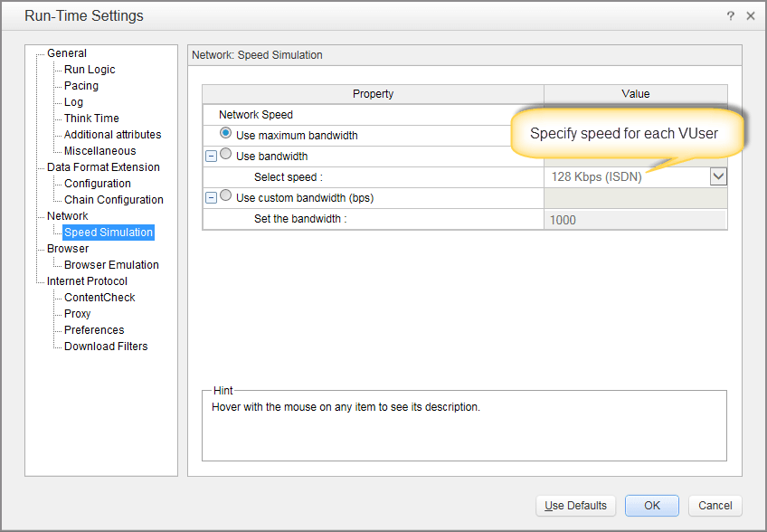This screenshot has width=767, height=532.
Task: Cancel the Run-Time Settings dialog
Action: point(715,506)
